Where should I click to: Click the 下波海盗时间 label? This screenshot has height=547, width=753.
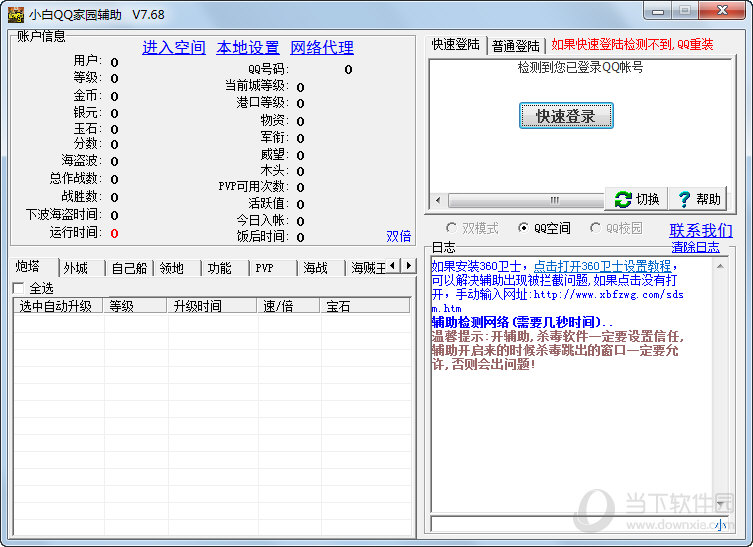(x=63, y=214)
